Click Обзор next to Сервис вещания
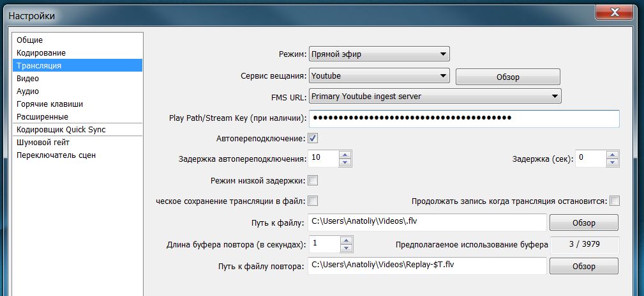The width and height of the screenshot is (644, 296). [507, 77]
